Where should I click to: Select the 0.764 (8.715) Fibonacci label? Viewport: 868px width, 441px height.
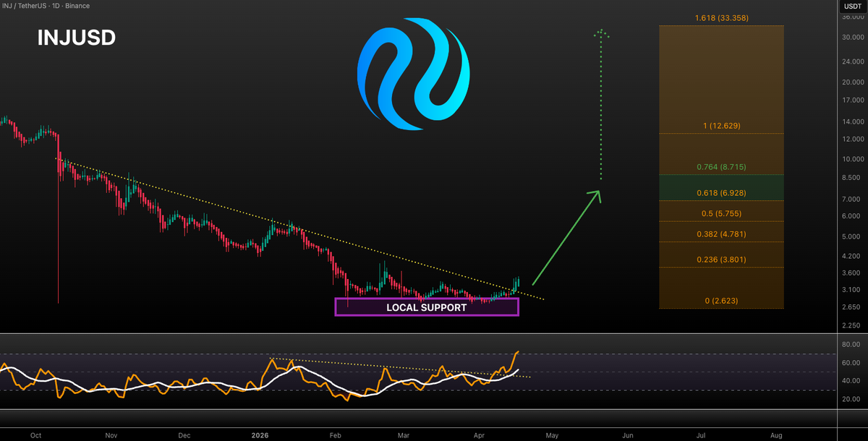coord(720,167)
